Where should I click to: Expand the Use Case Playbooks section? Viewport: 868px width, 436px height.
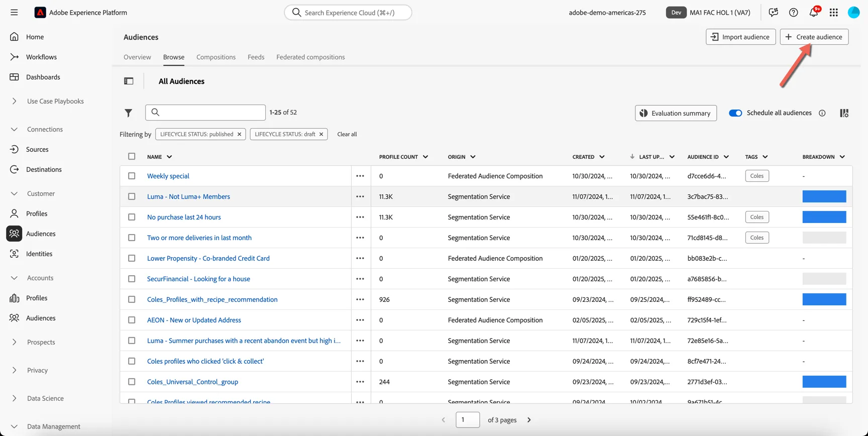click(55, 101)
